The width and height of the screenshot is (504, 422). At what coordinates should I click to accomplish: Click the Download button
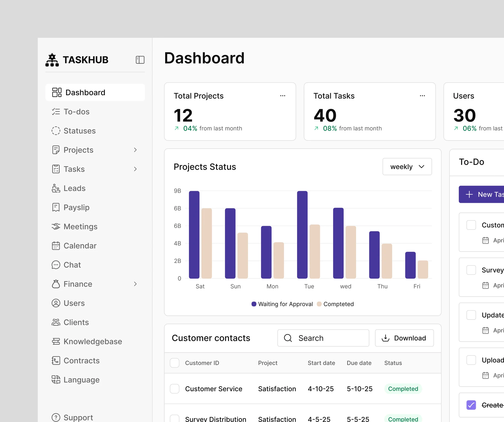pyautogui.click(x=404, y=338)
